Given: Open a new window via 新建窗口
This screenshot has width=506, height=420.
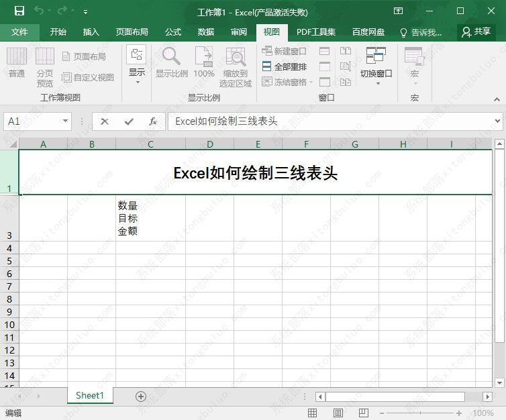Looking at the screenshot, I should click(x=284, y=51).
